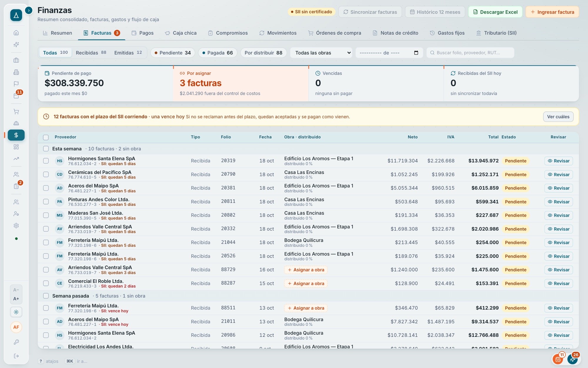Review the Aceros del Maipo invoice 20381
The width and height of the screenshot is (588, 368).
(x=558, y=188)
